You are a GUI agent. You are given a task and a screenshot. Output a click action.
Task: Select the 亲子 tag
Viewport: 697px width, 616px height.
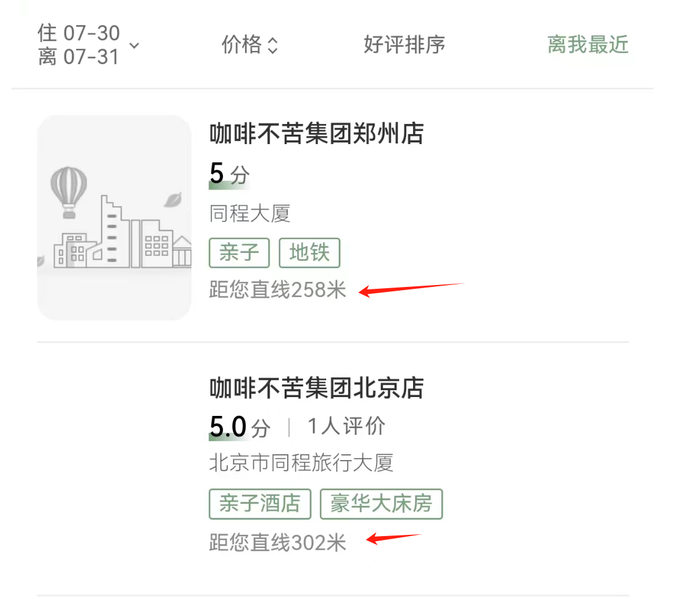pos(239,253)
